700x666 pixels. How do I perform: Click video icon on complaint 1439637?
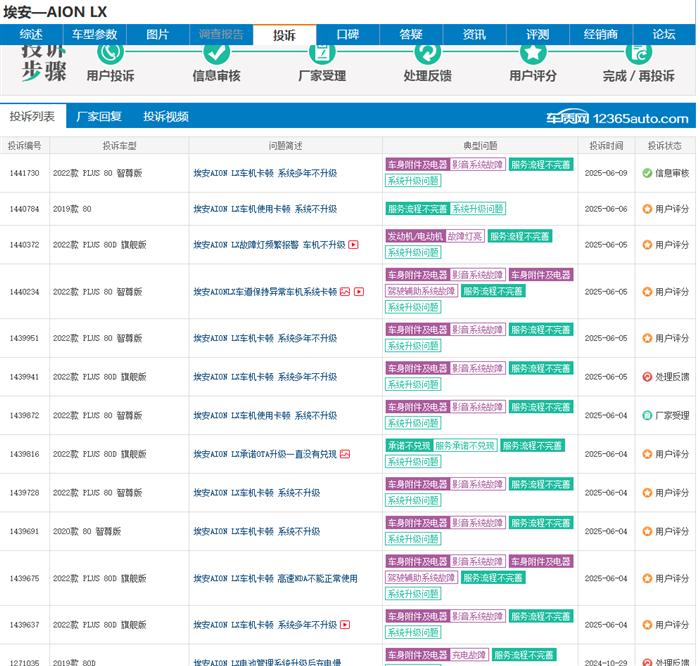pyautogui.click(x=345, y=624)
